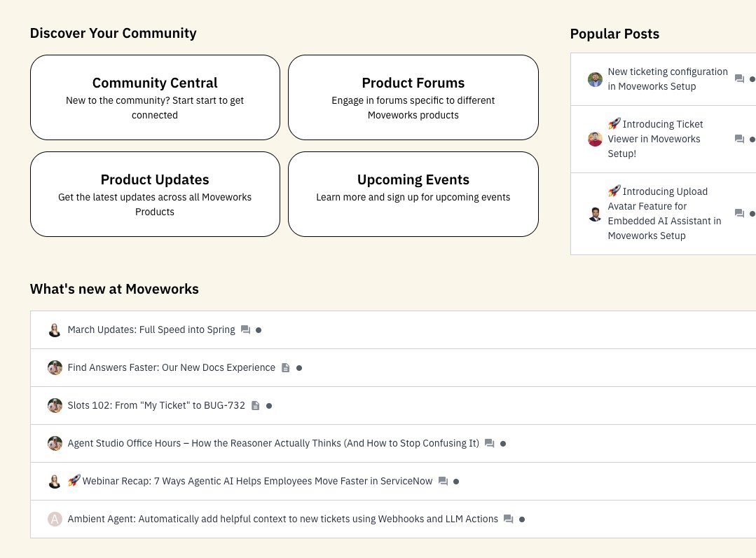This screenshot has height=558, width=756.
Task: Open 'Introducing Upload Avatar Feature' popular post
Action: tap(664, 213)
